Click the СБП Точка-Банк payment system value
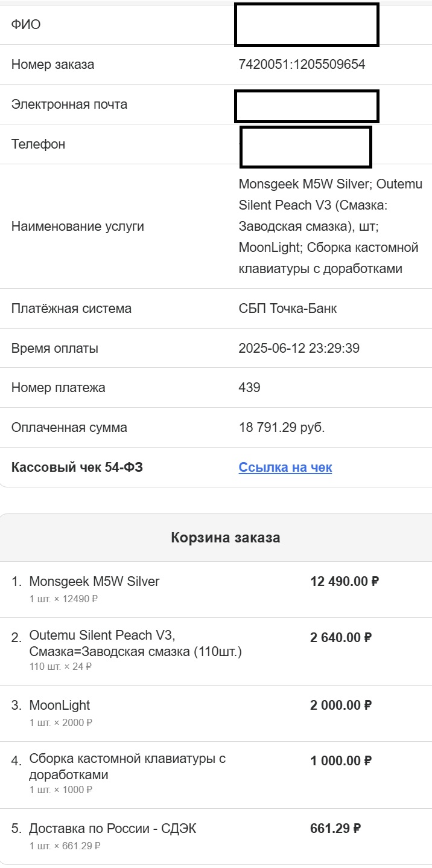The image size is (432, 868). tap(288, 309)
